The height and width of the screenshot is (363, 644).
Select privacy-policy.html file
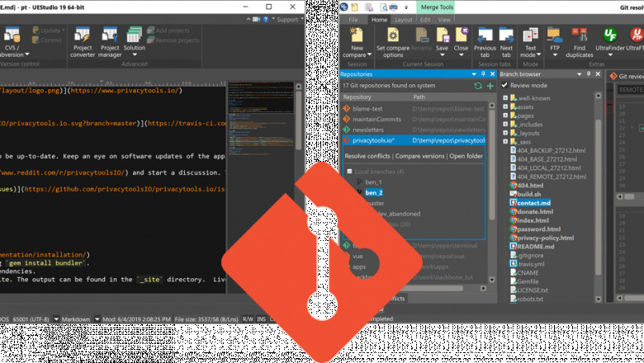coord(542,238)
